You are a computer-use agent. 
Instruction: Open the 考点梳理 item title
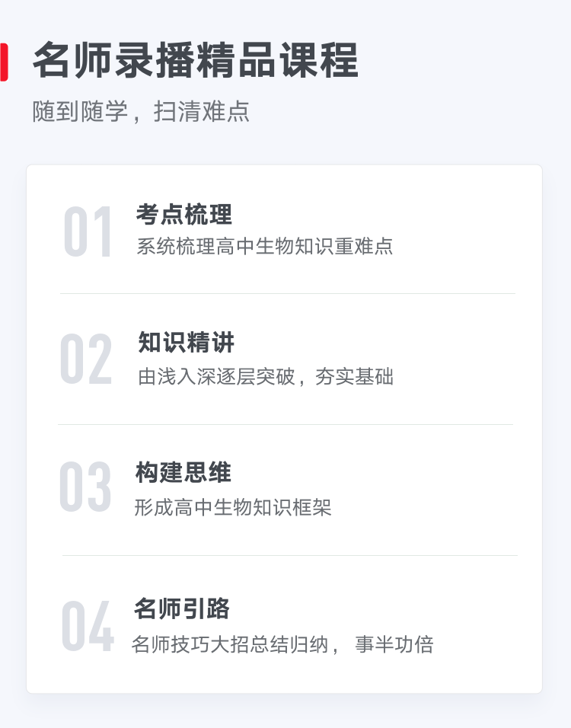183,215
